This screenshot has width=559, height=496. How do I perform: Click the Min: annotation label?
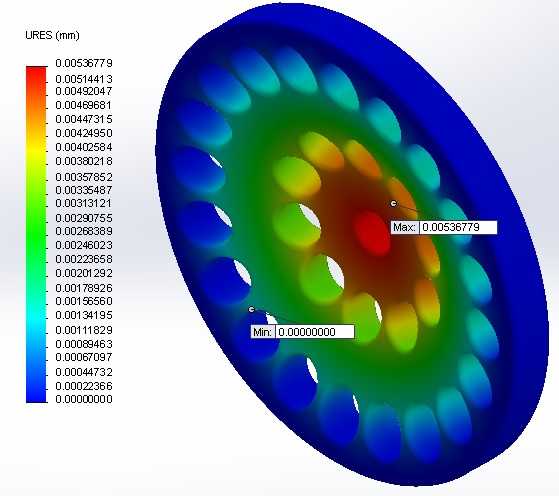pos(263,332)
